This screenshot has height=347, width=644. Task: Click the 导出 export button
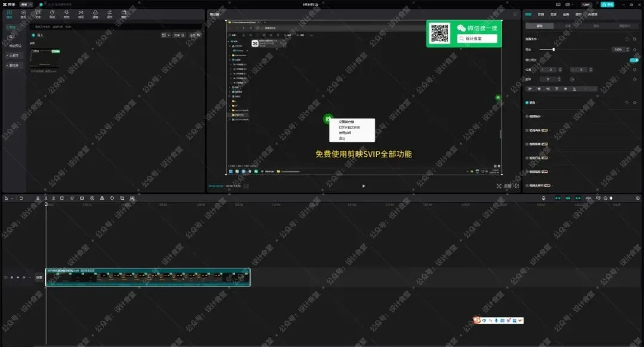pyautogui.click(x=607, y=5)
